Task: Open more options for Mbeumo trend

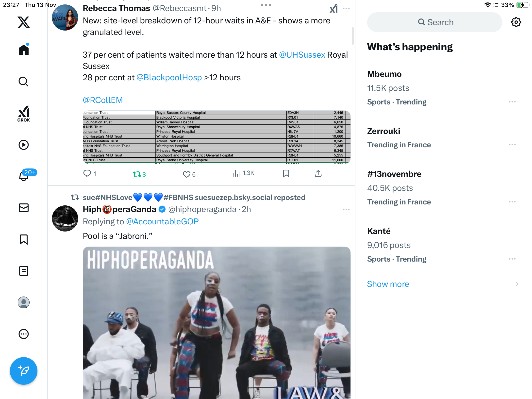Action: [512, 102]
